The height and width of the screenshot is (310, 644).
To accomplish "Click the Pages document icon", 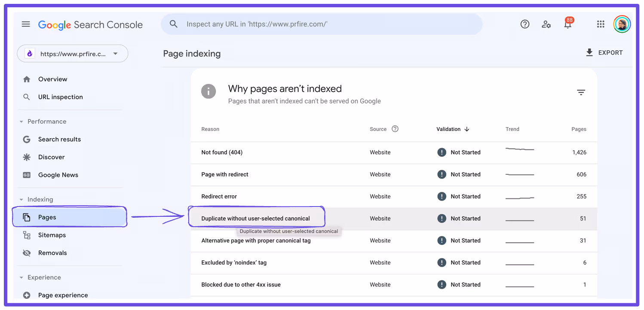I will click(x=27, y=217).
